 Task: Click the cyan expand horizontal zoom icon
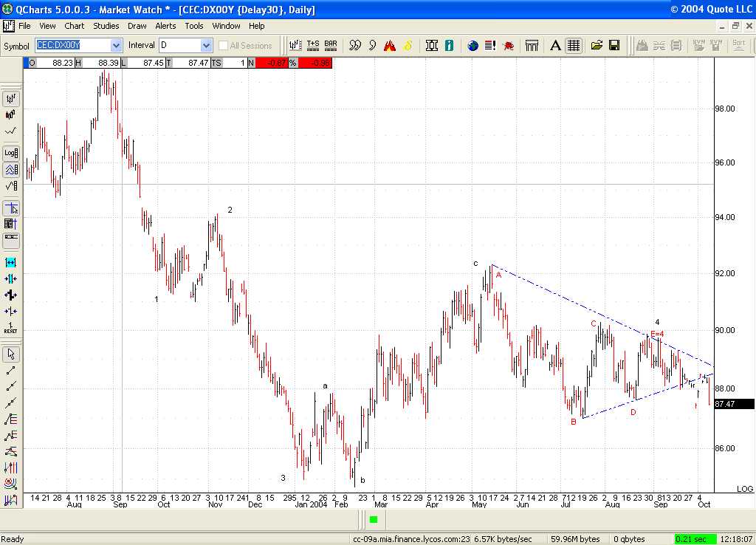click(10, 262)
